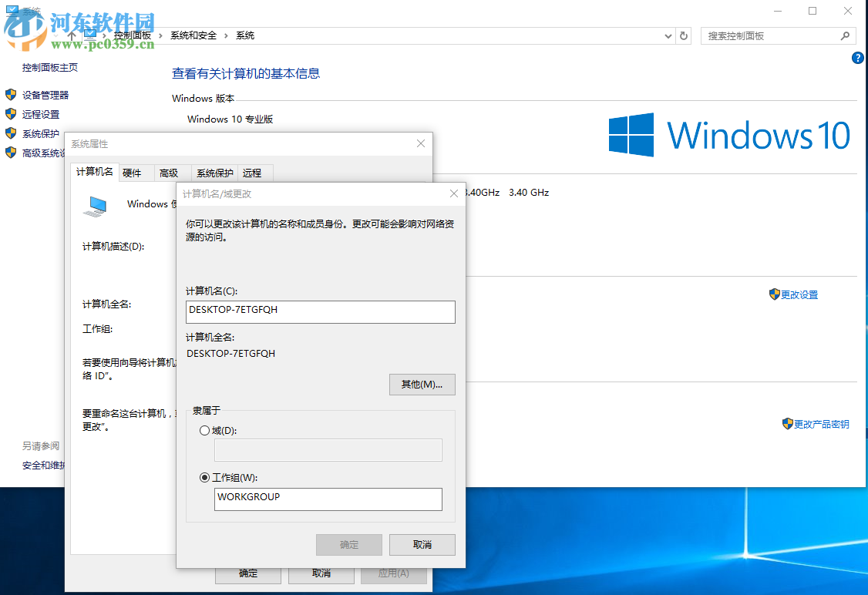This screenshot has height=595, width=868.
Task: Select the 域(D) radio button
Action: (x=204, y=430)
